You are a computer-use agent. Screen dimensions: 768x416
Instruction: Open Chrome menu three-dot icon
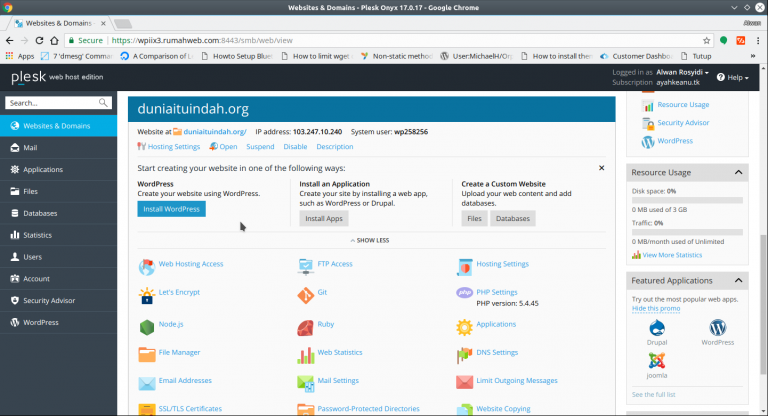758,40
